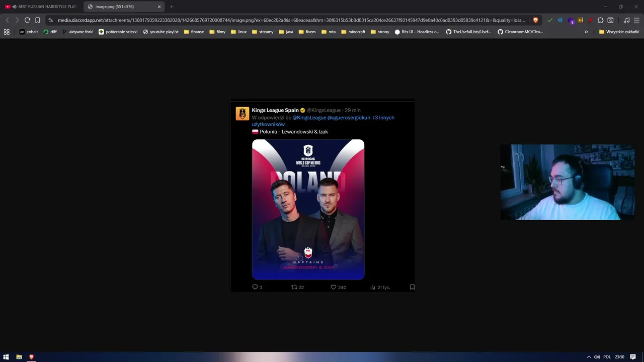Open a new tab with plus button

click(172, 7)
